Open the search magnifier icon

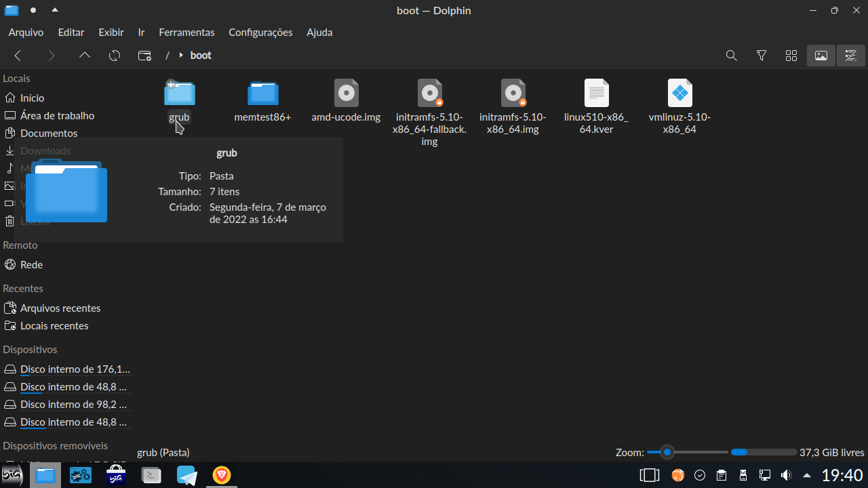click(732, 56)
